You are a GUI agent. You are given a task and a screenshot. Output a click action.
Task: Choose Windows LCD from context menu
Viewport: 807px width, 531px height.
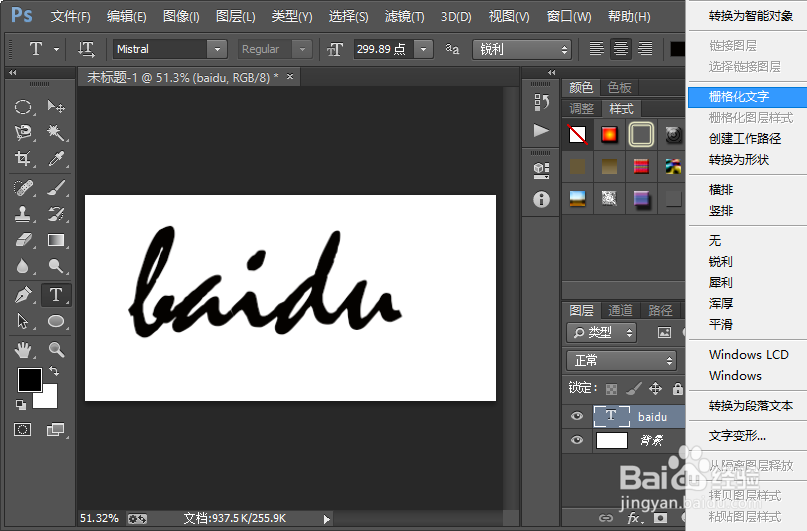pos(747,355)
